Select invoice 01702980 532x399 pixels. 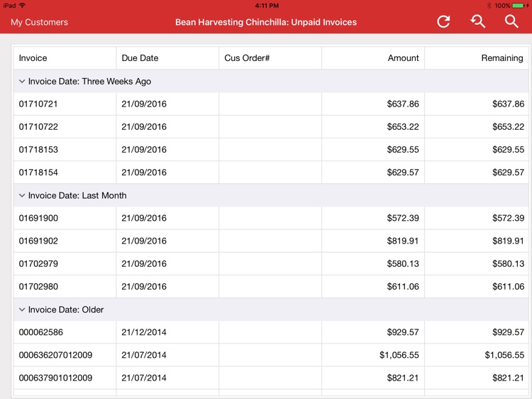pos(38,286)
